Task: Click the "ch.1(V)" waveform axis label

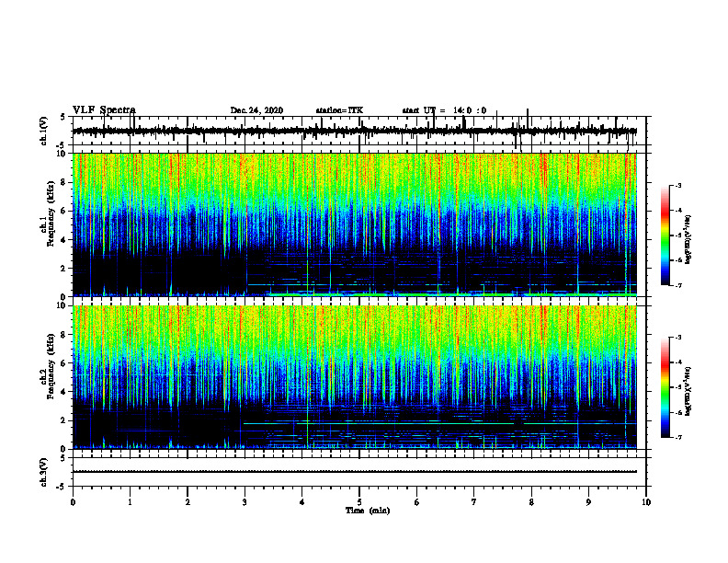Action: click(43, 131)
